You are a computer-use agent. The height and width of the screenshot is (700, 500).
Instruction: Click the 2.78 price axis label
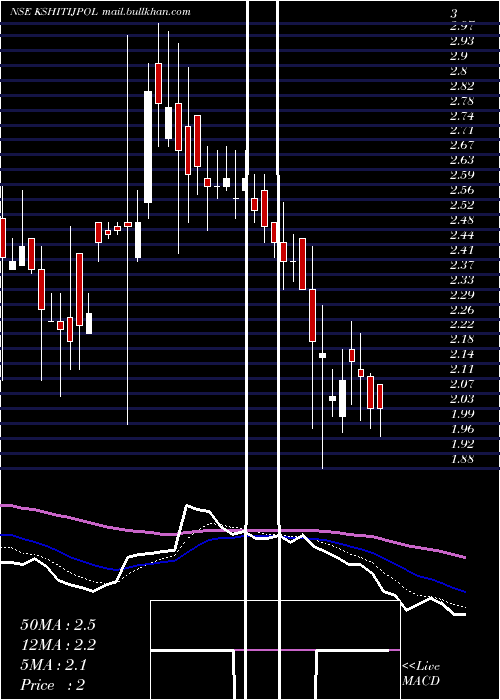click(x=462, y=101)
